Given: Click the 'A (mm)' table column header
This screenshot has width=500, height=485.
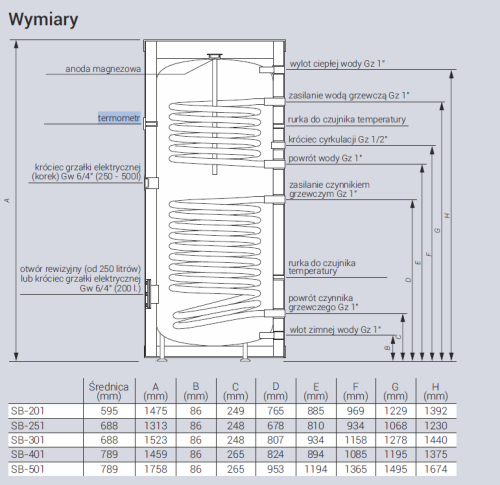Looking at the screenshot, I should tap(156, 391).
